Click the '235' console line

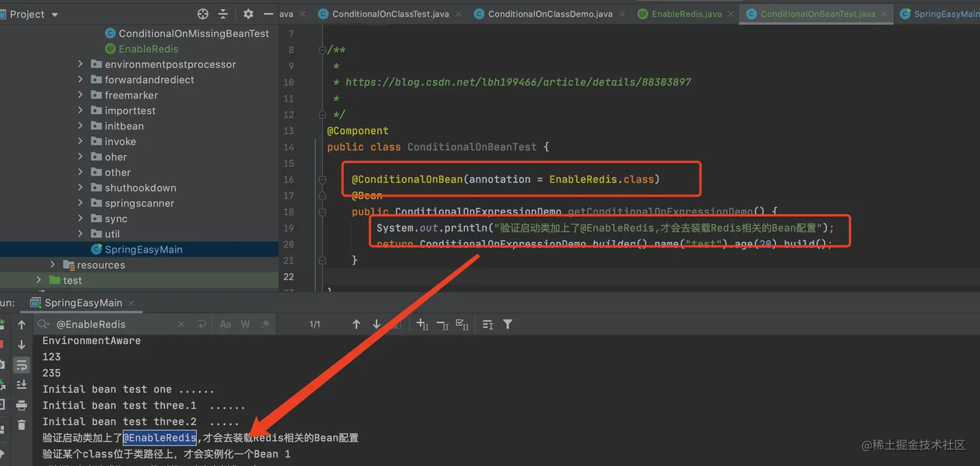[x=51, y=373]
